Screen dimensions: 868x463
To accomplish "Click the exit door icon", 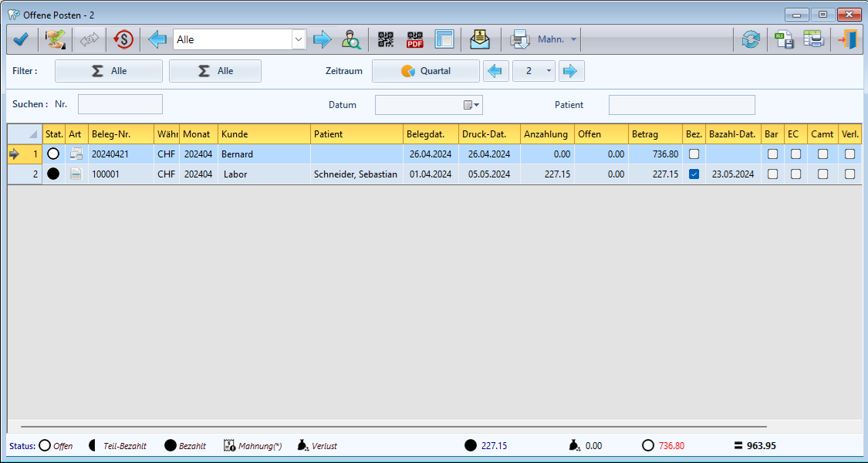I will point(847,39).
